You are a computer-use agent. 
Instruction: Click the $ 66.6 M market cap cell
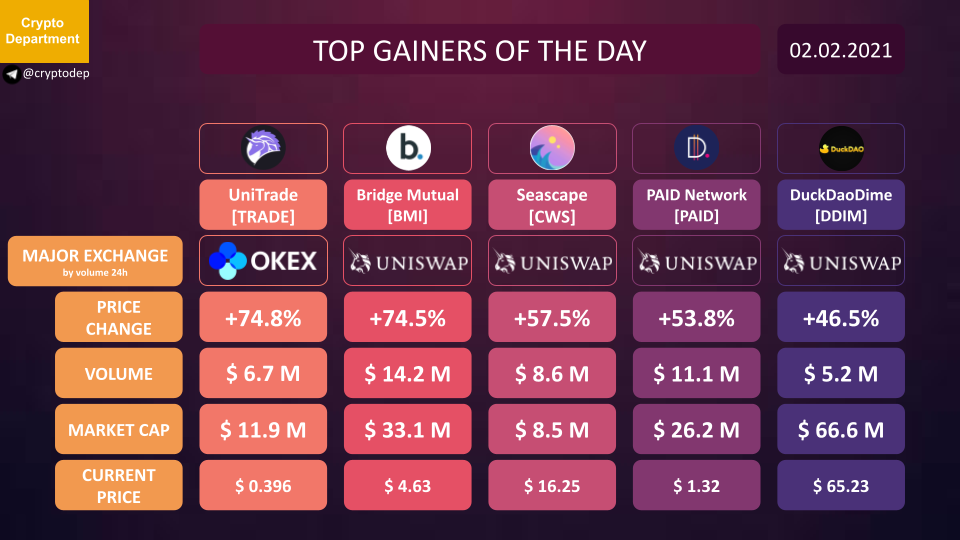tap(841, 429)
